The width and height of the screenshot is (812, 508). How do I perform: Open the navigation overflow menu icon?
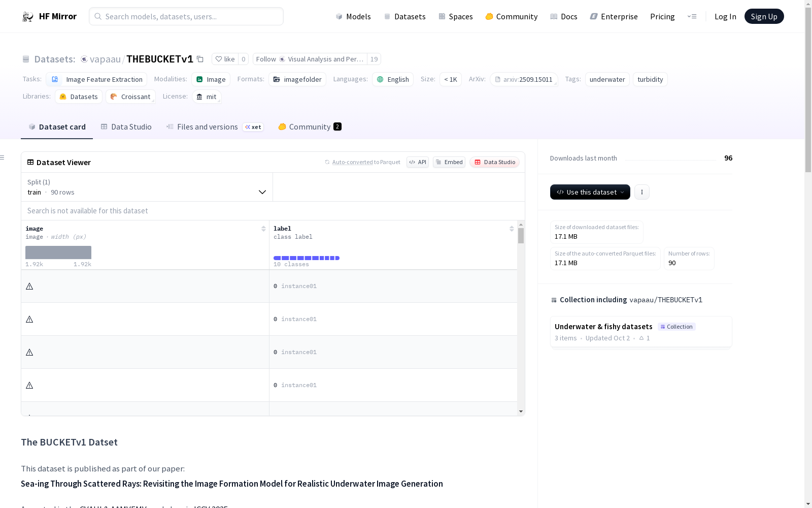point(692,16)
